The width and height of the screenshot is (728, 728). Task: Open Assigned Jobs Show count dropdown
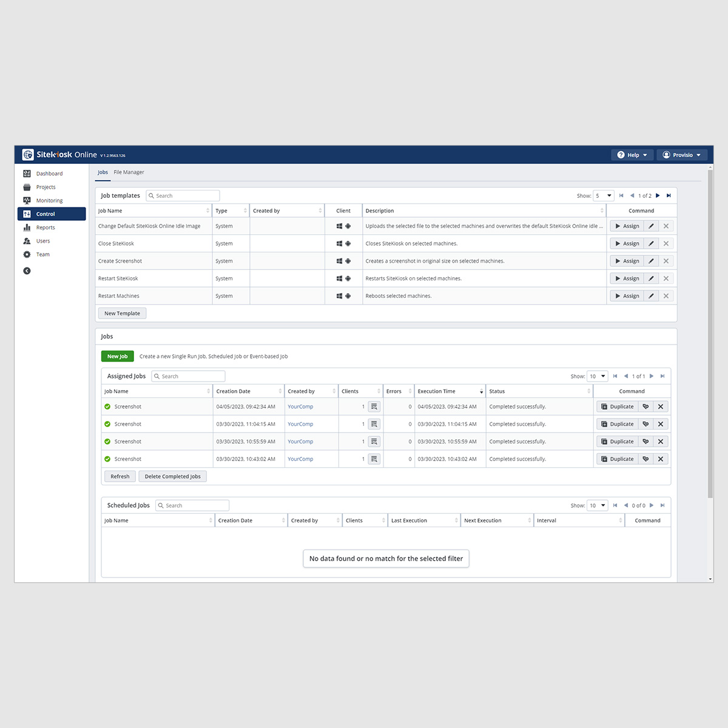(598, 376)
